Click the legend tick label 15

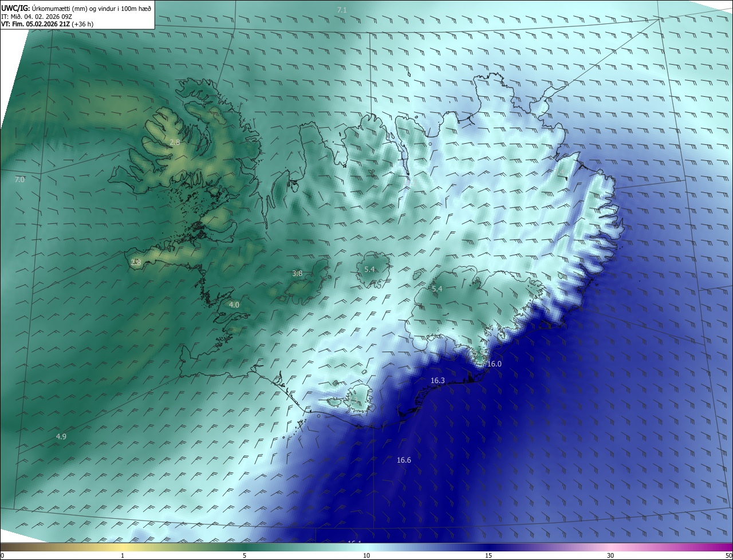point(488,556)
